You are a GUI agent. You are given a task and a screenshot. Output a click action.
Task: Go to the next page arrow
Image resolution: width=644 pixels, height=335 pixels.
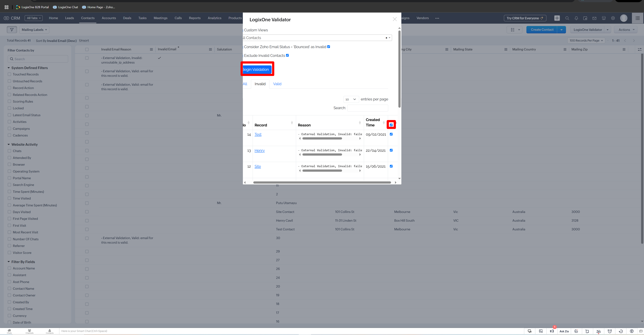(634, 40)
